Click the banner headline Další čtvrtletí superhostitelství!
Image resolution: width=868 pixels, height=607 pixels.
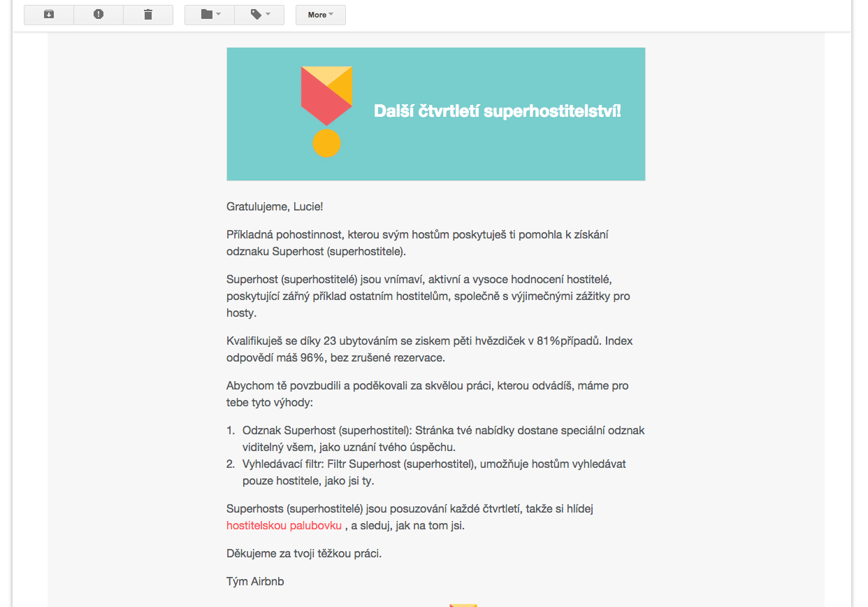click(497, 111)
